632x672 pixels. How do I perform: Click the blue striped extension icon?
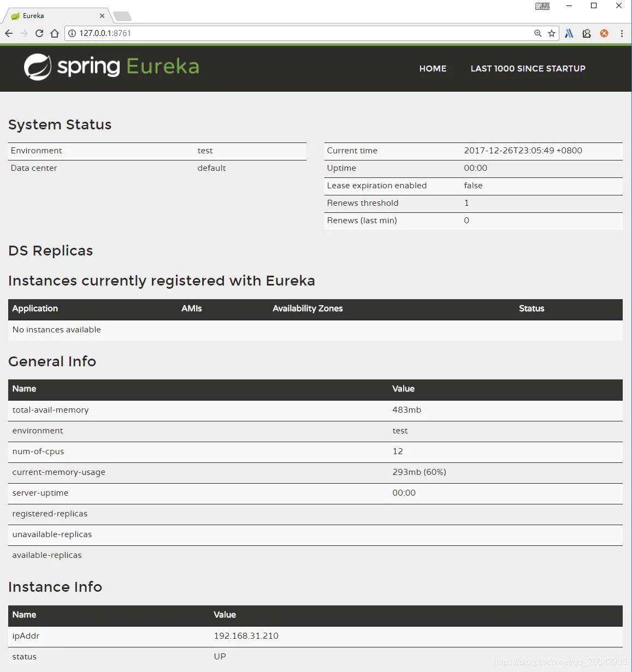click(569, 33)
